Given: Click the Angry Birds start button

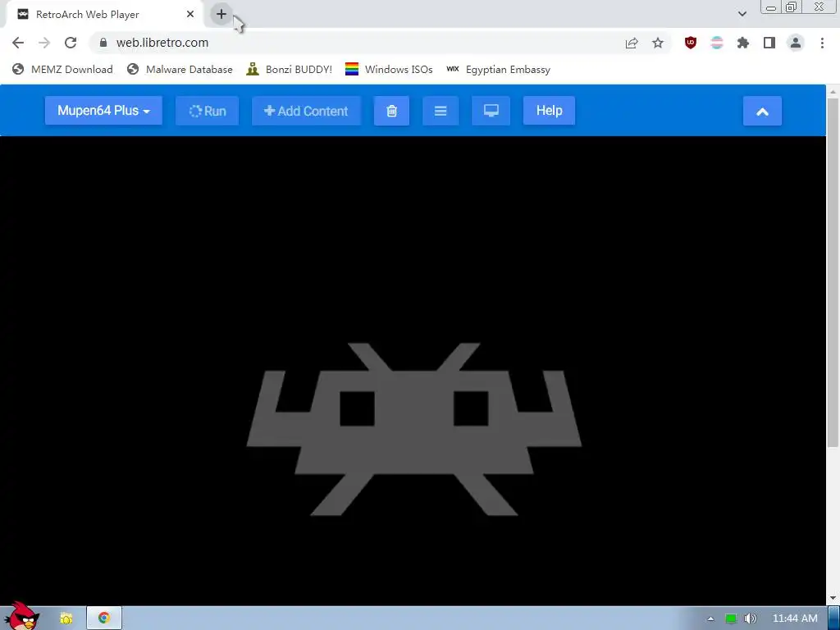Looking at the screenshot, I should [21, 616].
